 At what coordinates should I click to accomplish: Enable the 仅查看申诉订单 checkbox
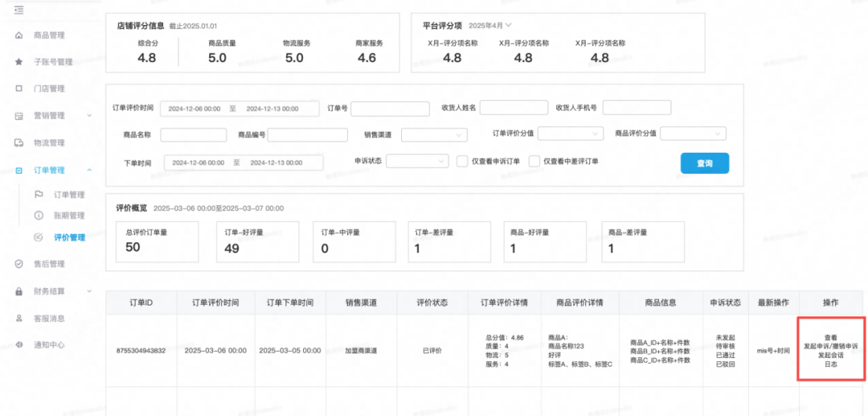pyautogui.click(x=462, y=161)
